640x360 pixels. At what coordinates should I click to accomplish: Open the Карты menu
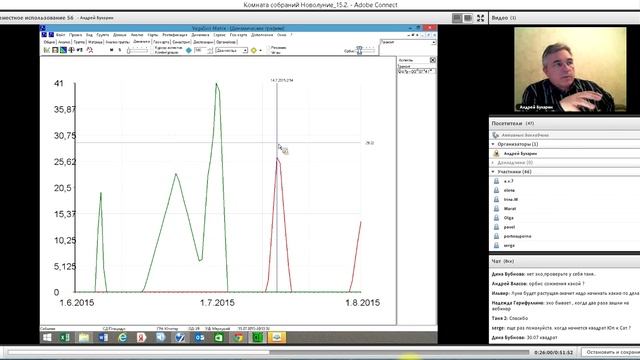pos(153,35)
